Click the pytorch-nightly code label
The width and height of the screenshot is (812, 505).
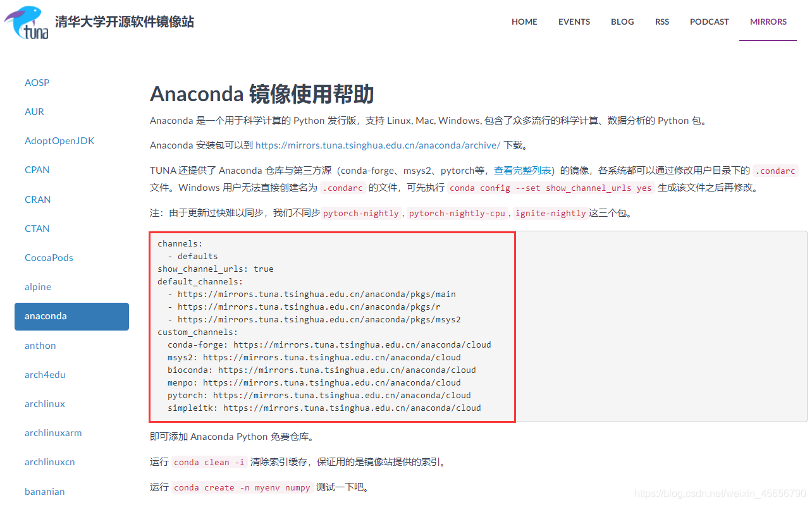pyautogui.click(x=361, y=214)
